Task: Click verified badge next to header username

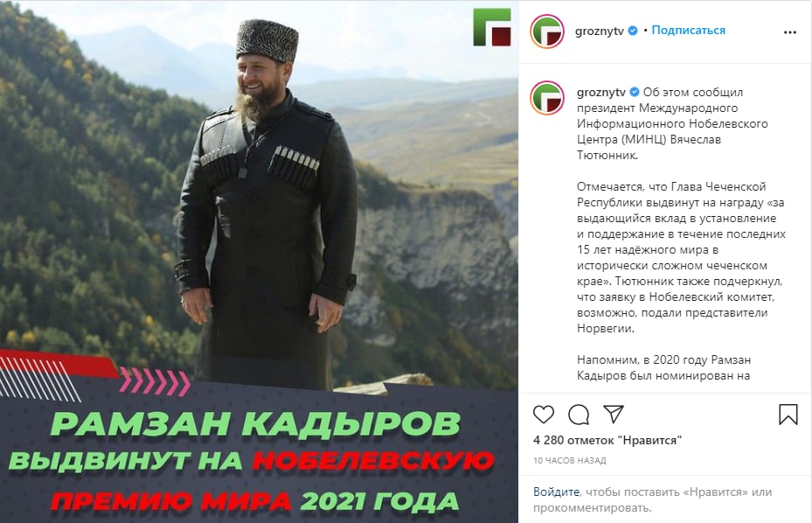Action: [x=633, y=31]
